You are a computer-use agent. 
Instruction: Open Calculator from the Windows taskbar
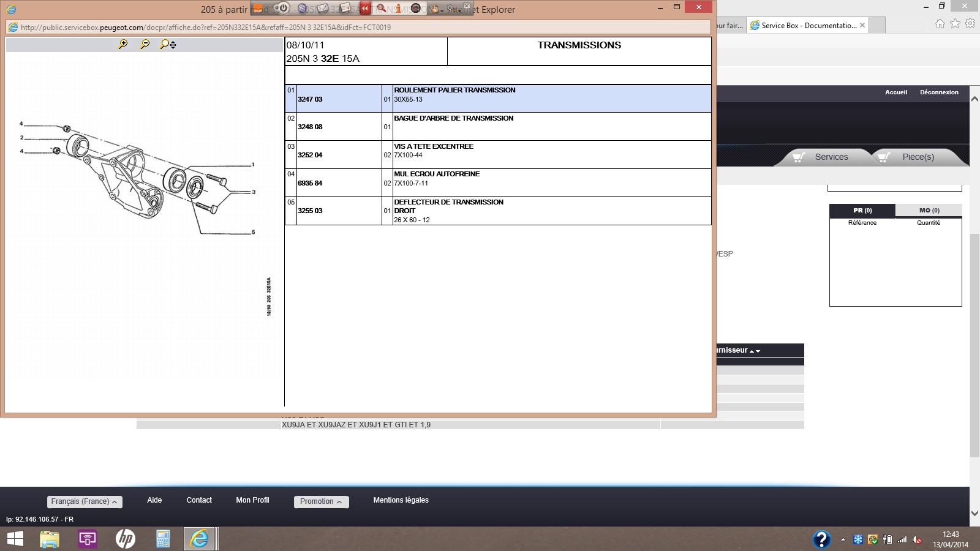click(163, 539)
